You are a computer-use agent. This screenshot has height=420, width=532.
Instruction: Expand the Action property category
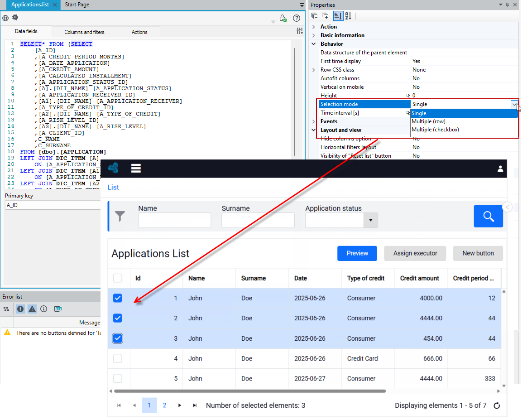click(x=314, y=27)
